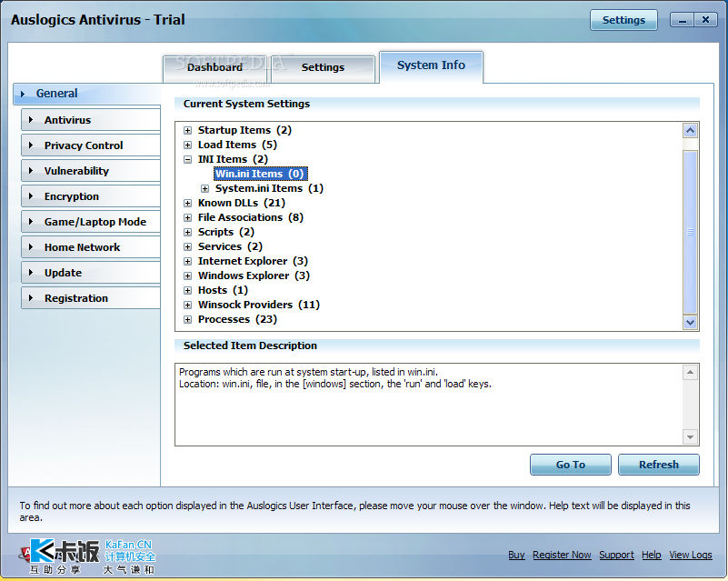Viewport: 728px width, 581px height.
Task: Click the Settings button in title bar
Action: [x=623, y=20]
